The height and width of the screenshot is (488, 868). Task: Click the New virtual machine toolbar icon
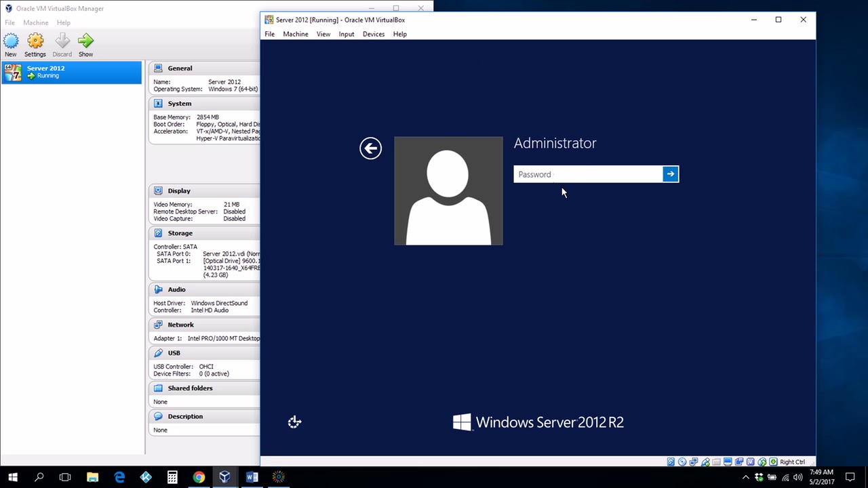(11, 41)
